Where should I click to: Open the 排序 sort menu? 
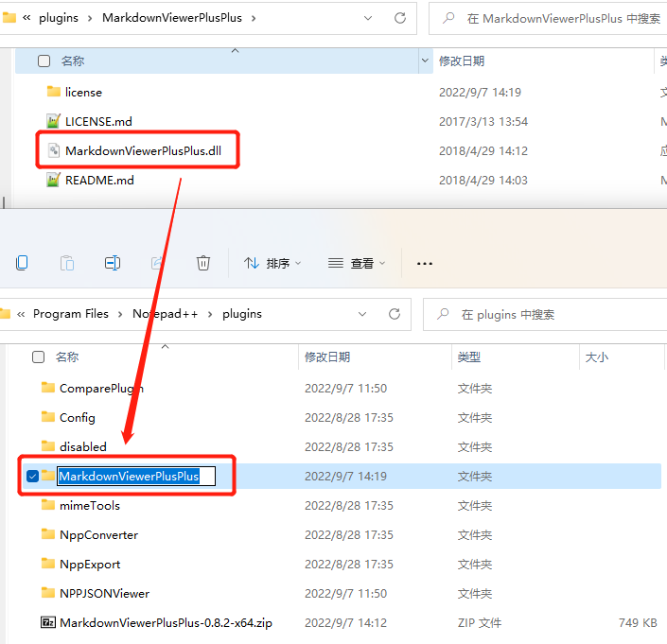coord(272,263)
